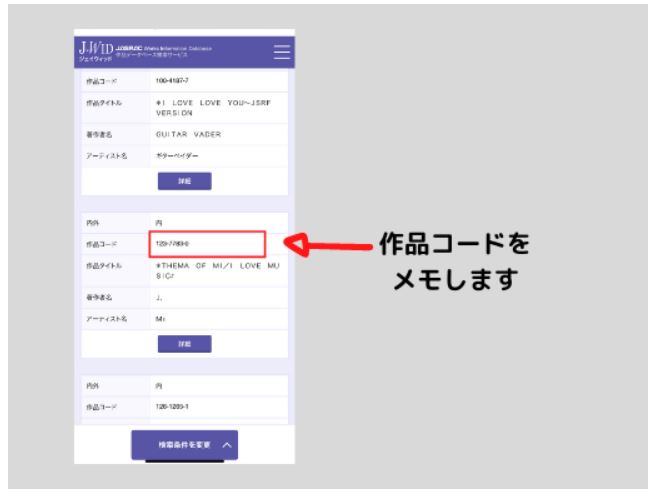
Task: Click the JASRAC Works Information Database header text
Action: (x=170, y=48)
